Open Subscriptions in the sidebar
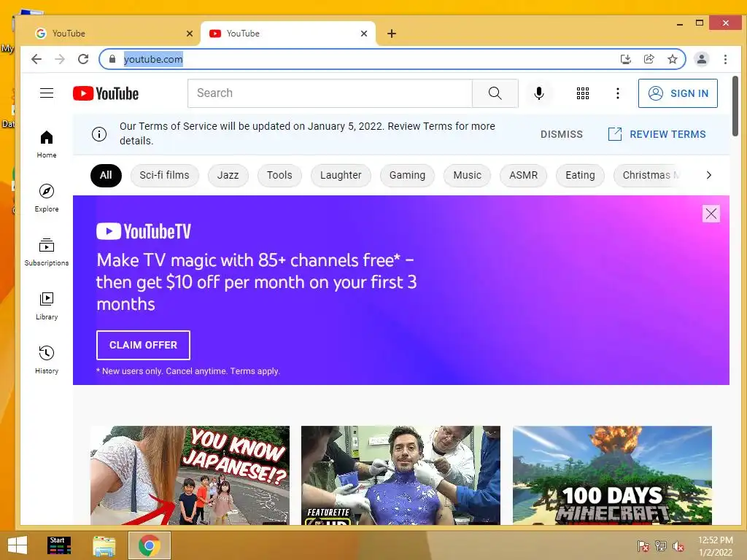Image resolution: width=747 pixels, height=560 pixels. point(47,252)
